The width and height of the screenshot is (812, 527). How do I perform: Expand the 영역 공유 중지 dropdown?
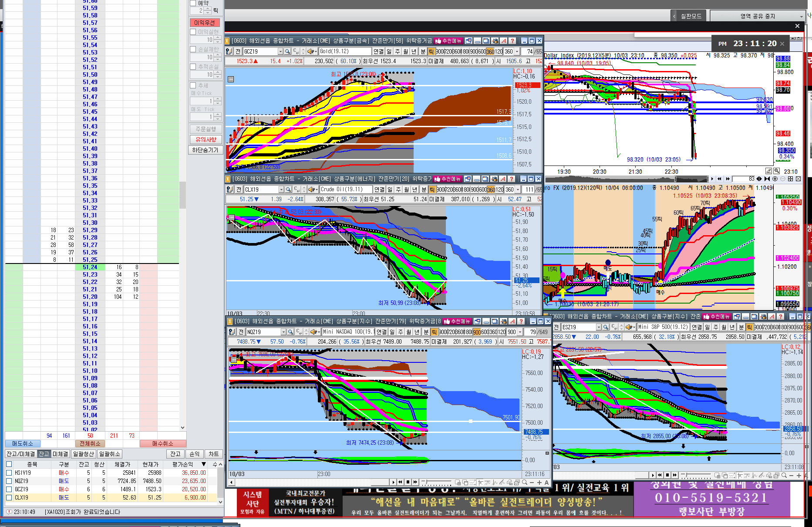pyautogui.click(x=801, y=16)
